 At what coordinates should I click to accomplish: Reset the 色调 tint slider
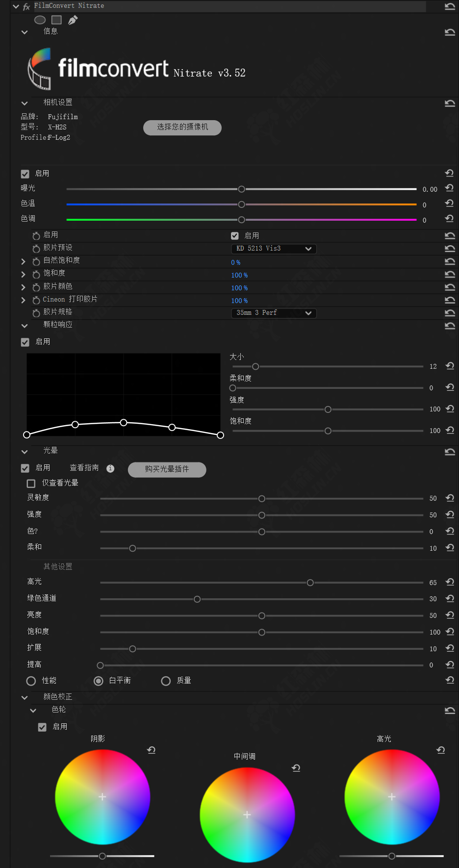(x=449, y=219)
